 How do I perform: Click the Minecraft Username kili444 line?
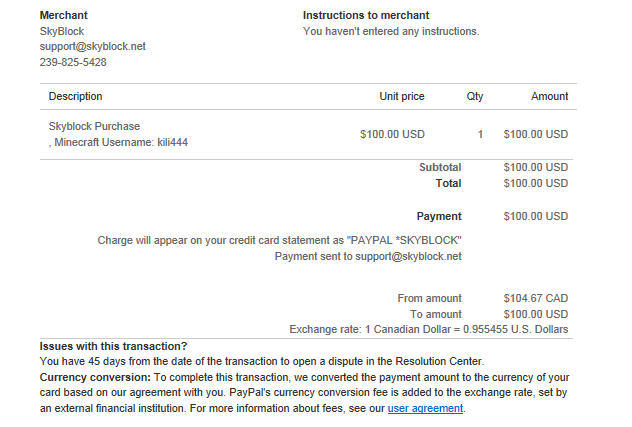pyautogui.click(x=120, y=142)
